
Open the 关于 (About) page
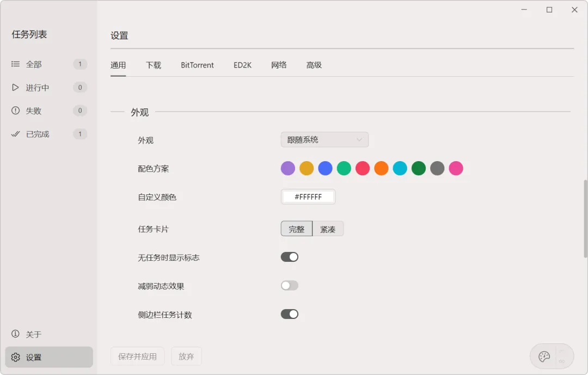click(x=49, y=334)
